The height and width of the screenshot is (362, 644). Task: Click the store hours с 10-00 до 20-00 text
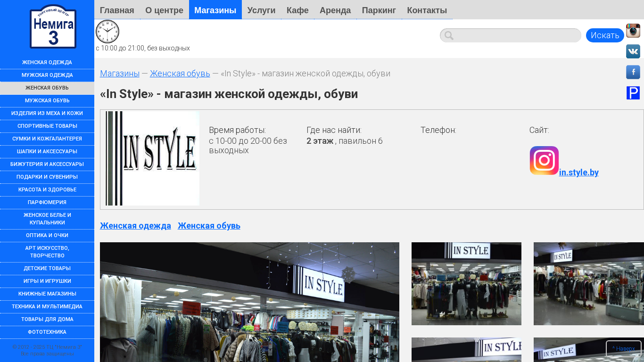pyautogui.click(x=248, y=146)
